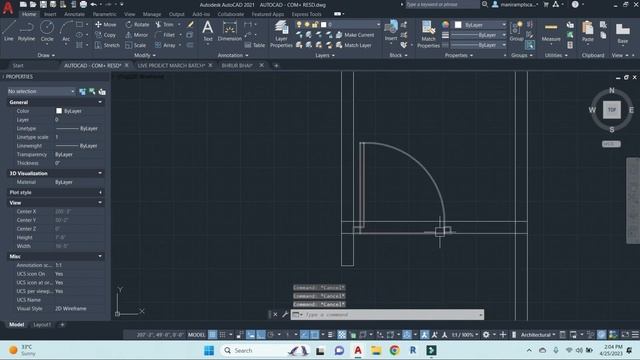
Task: Open the Insert ribbon tab
Action: point(50,14)
